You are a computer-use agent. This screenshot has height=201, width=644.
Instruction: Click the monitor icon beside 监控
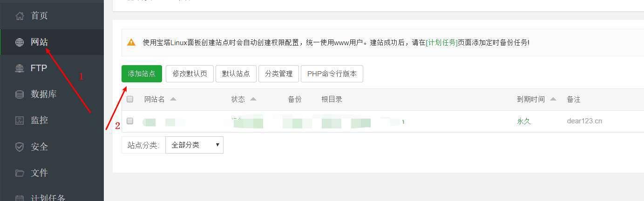[20, 121]
